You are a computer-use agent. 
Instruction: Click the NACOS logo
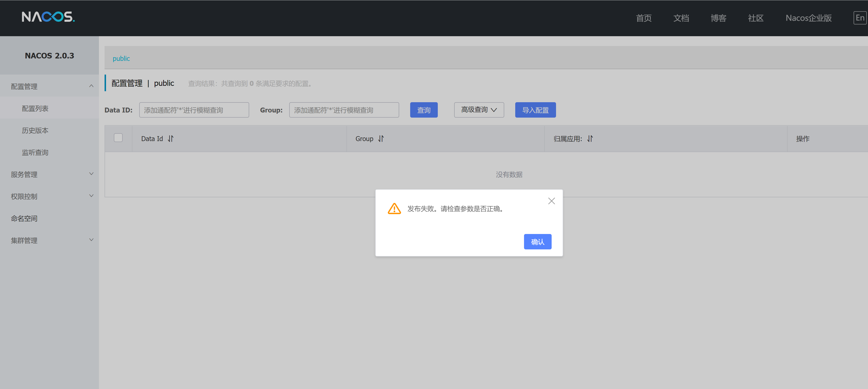coord(48,17)
